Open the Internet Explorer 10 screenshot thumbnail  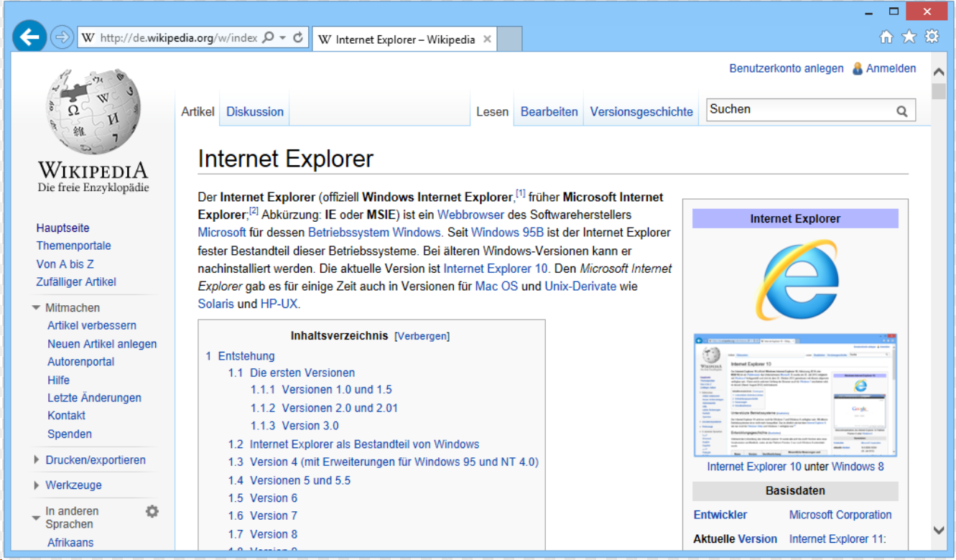[x=796, y=395]
